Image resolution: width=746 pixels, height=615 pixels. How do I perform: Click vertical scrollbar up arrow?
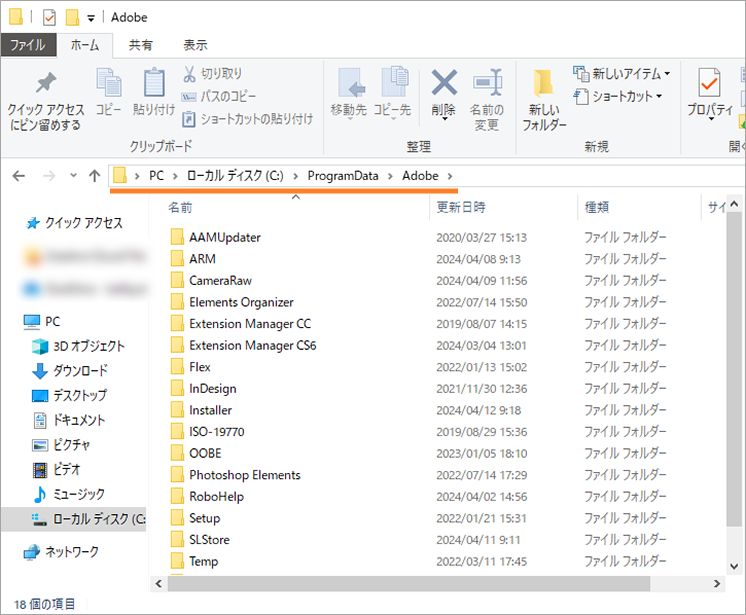tap(734, 204)
